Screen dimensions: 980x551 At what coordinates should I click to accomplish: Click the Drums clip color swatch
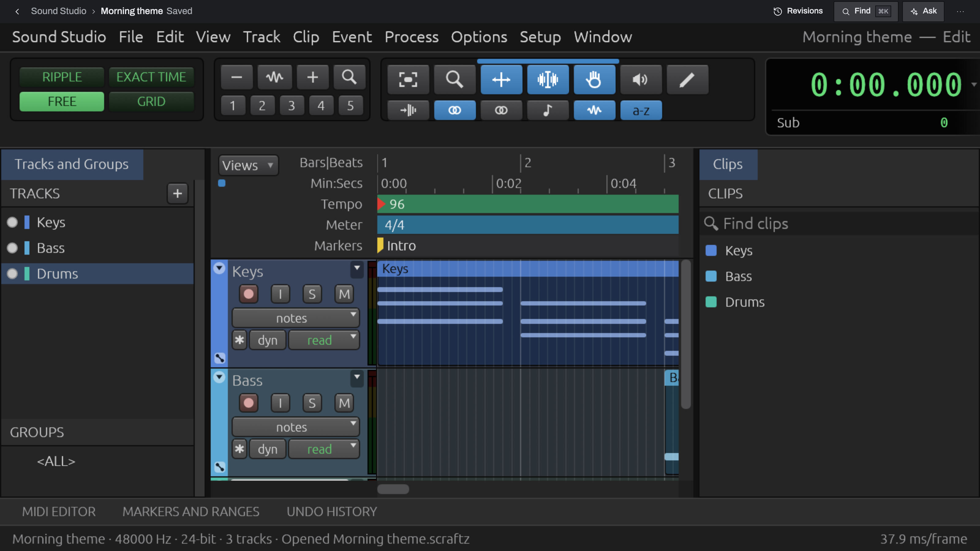(710, 302)
